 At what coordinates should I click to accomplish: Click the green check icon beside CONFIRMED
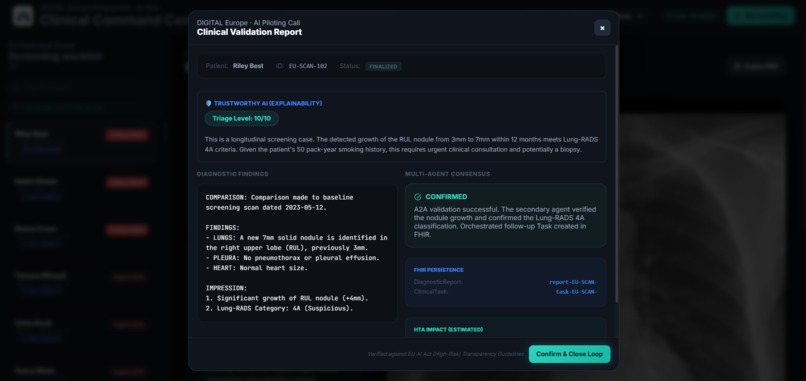pyautogui.click(x=417, y=196)
